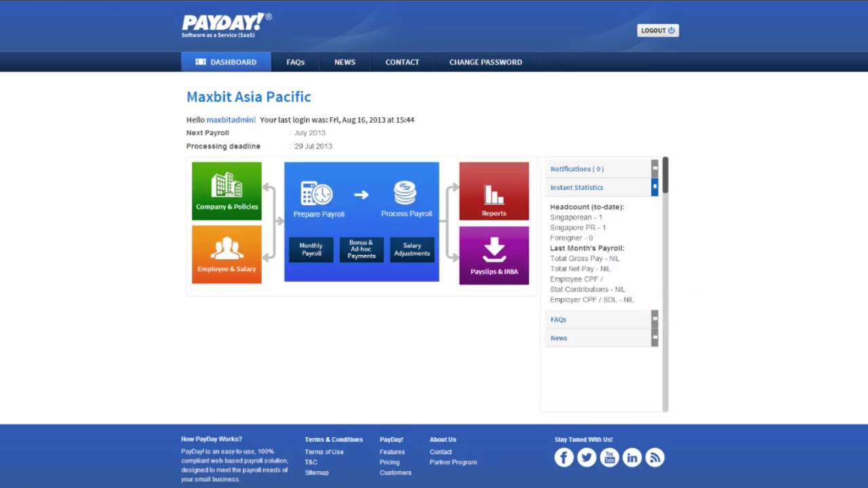Open the Pricing footer link
Viewport: 868px width, 488px height.
pos(389,462)
